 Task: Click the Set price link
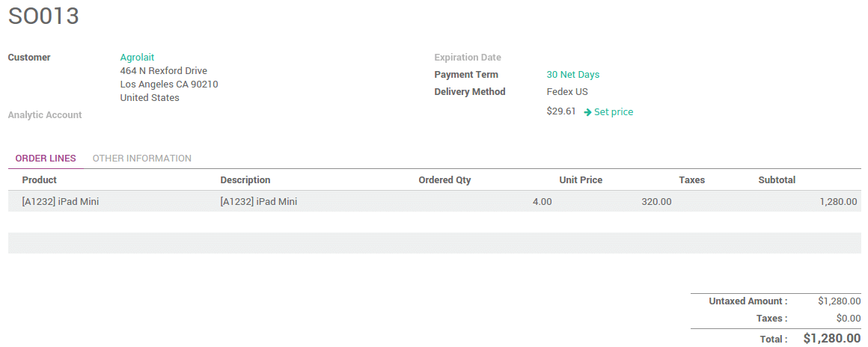pos(613,112)
